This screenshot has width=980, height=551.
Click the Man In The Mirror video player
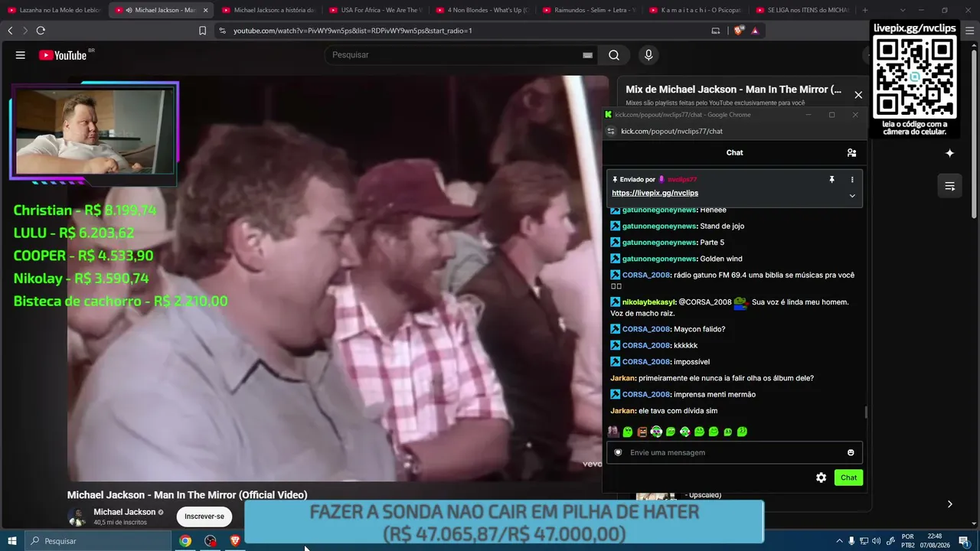(338, 278)
